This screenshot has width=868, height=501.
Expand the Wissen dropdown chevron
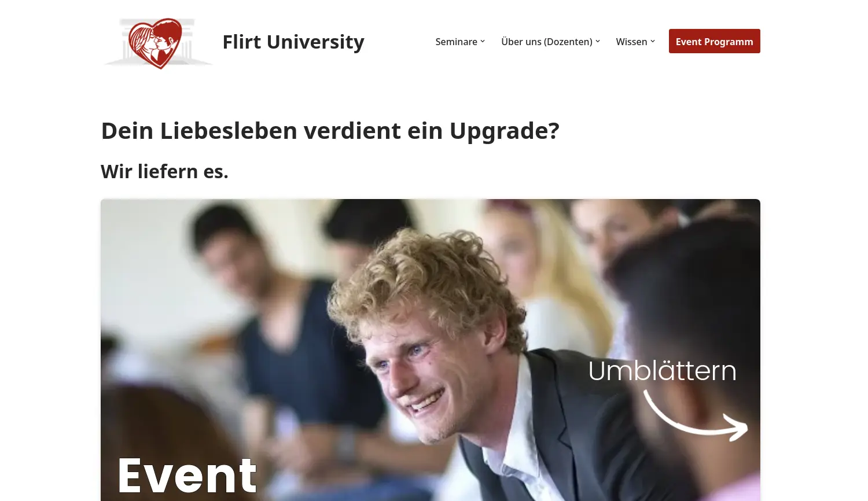[653, 41]
